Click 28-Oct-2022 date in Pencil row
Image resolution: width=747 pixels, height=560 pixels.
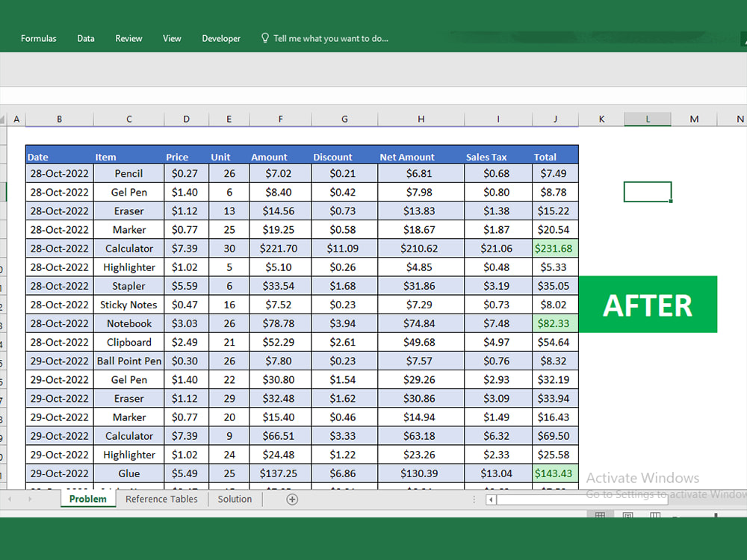point(60,173)
